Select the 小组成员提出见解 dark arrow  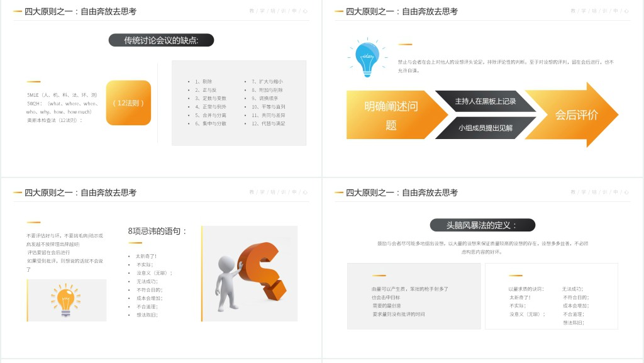coord(486,128)
